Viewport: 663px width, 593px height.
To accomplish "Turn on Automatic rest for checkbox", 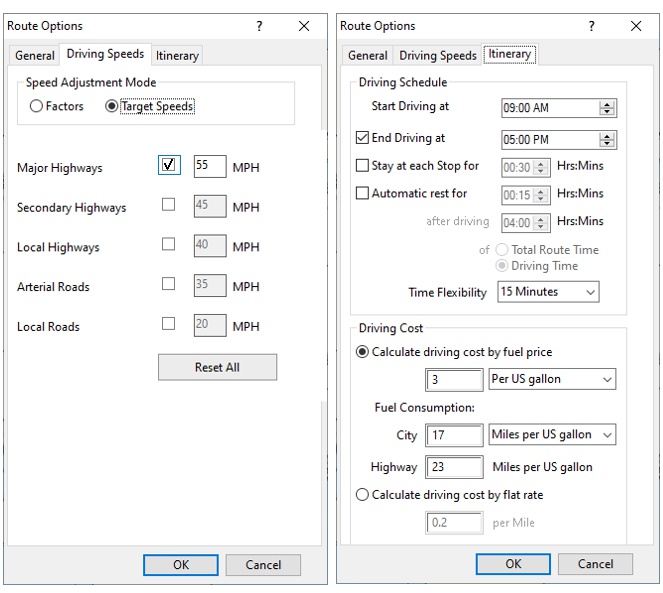I will point(363,193).
